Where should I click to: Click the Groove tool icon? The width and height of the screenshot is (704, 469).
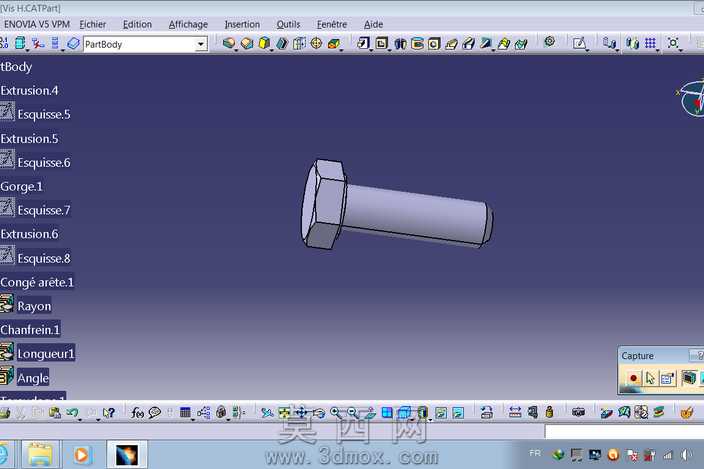(282, 43)
